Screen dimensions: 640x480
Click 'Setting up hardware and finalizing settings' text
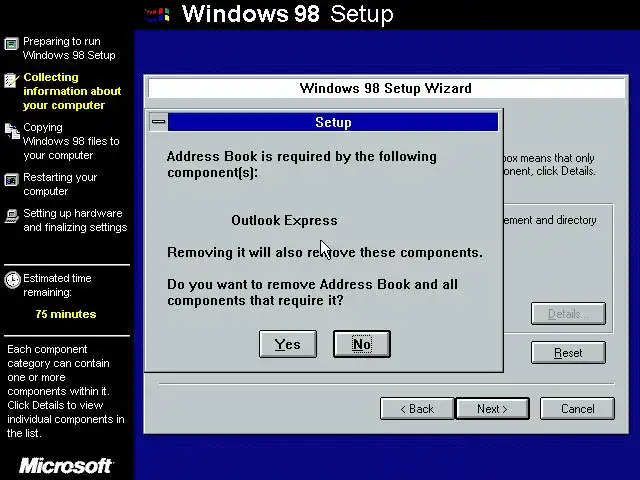(75, 220)
